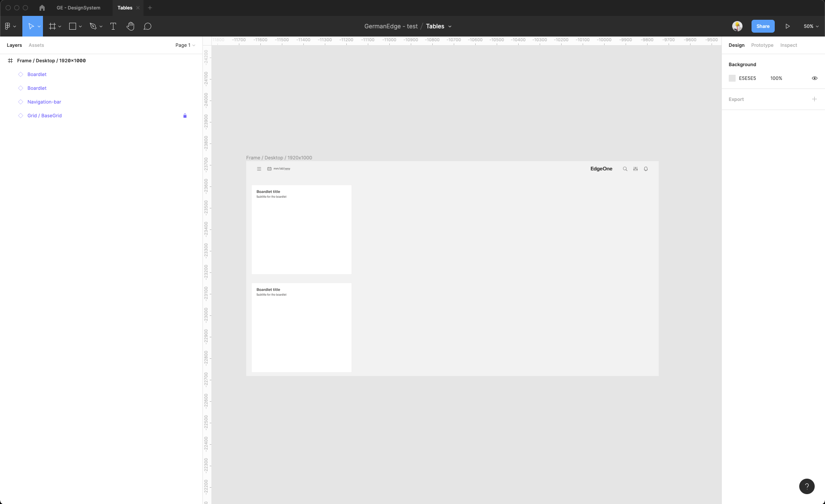The width and height of the screenshot is (825, 504).
Task: Open the 50% zoom dropdown
Action: [811, 26]
